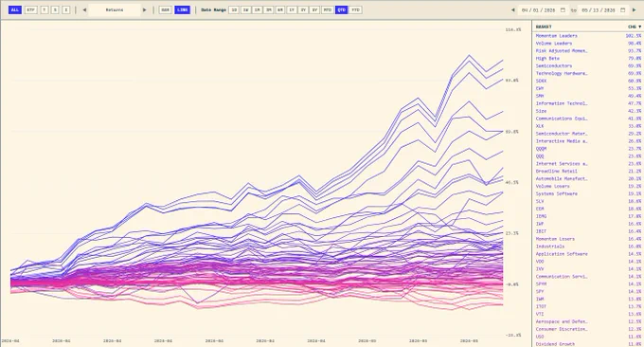
Task: Switch chart type to LINE
Action: coord(182,9)
